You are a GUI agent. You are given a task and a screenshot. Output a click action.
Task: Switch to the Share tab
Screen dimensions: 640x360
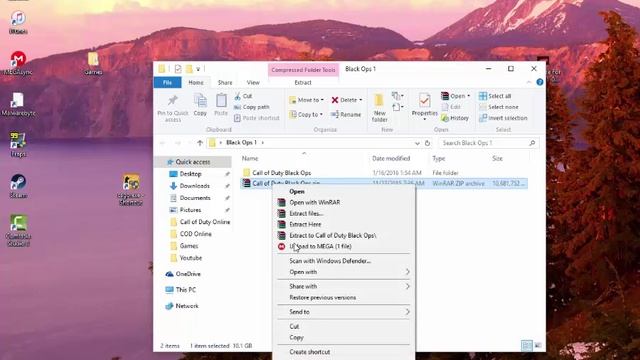point(225,82)
